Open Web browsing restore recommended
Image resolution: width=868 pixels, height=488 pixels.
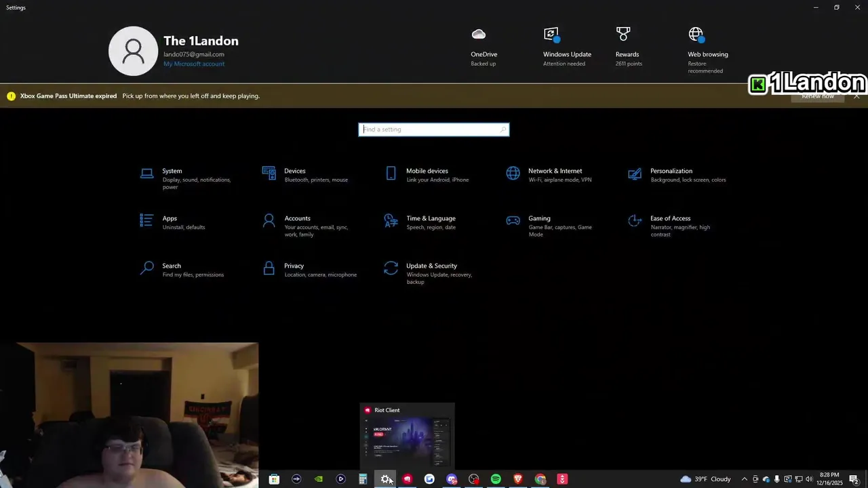click(708, 51)
